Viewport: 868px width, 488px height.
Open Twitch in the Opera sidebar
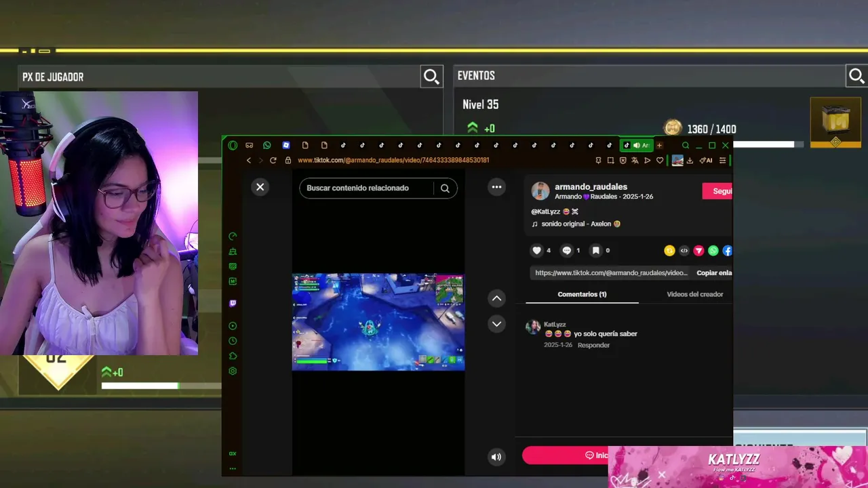[x=233, y=304]
